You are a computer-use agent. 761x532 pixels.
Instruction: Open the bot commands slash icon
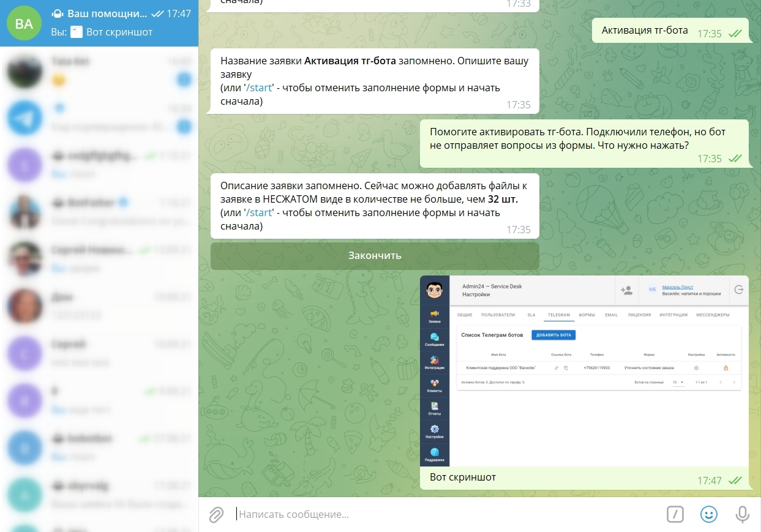coord(675,515)
